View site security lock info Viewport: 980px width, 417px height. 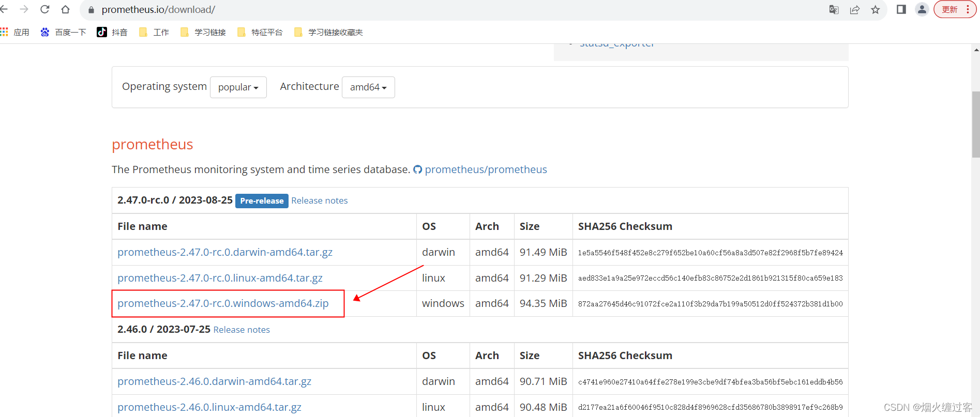(x=92, y=10)
